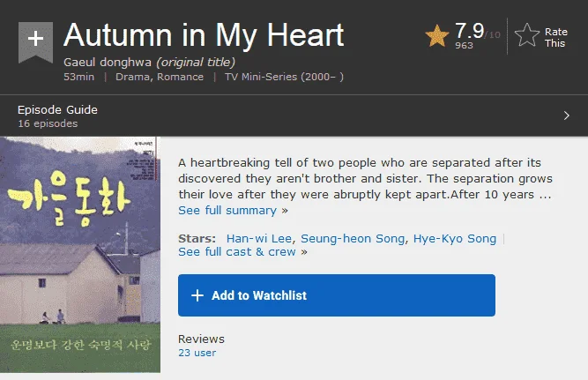Viewport: 588px width, 380px height.
Task: Click the plus icon on Add to Watchlist
Action: click(197, 295)
